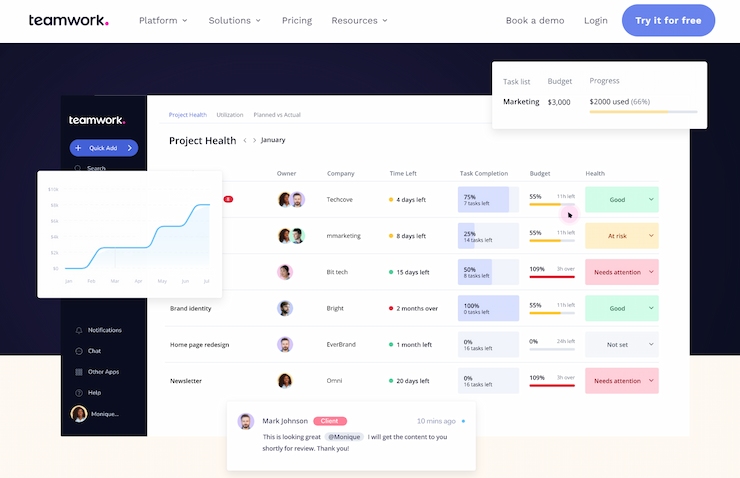Click the Task Completion column header
The height and width of the screenshot is (478, 740).
pyautogui.click(x=484, y=174)
